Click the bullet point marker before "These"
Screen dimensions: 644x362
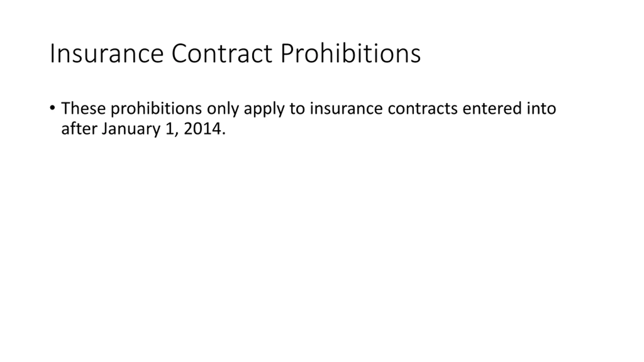coord(52,108)
